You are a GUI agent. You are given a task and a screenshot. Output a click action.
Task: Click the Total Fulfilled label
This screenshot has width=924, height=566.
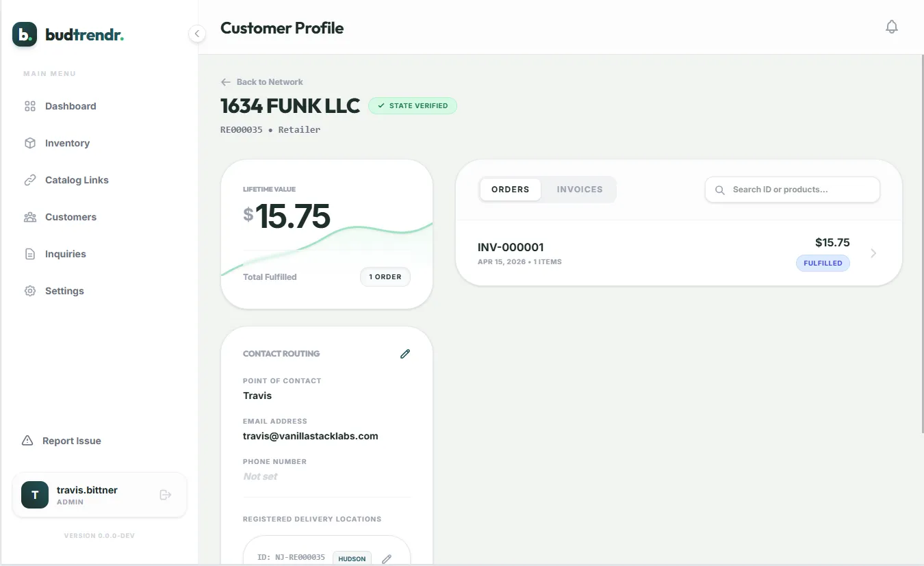[x=270, y=277]
